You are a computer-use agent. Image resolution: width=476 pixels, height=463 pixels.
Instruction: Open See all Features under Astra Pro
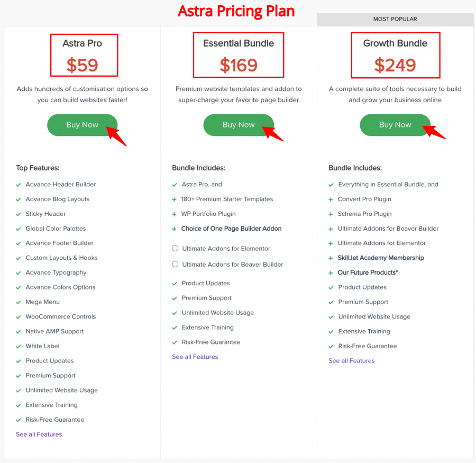pyautogui.click(x=39, y=434)
